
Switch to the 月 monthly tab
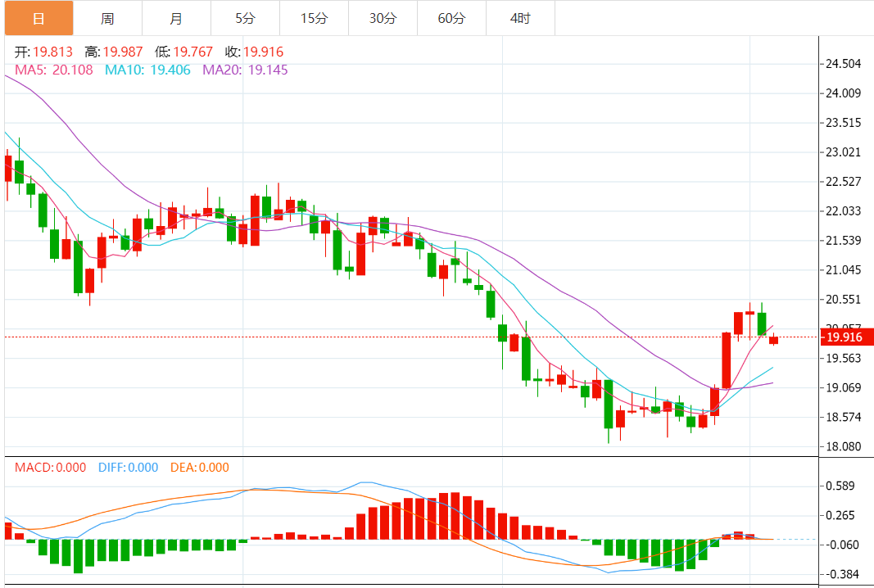(176, 18)
